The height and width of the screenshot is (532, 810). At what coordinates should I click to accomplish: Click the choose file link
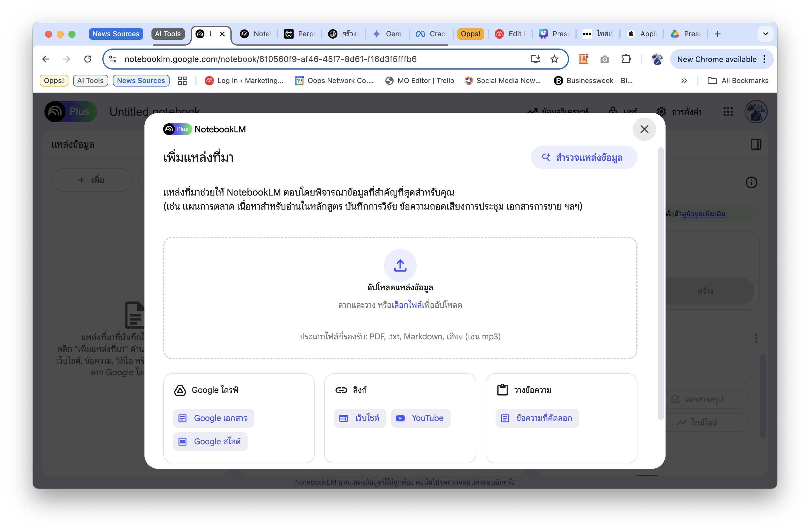coord(407,305)
